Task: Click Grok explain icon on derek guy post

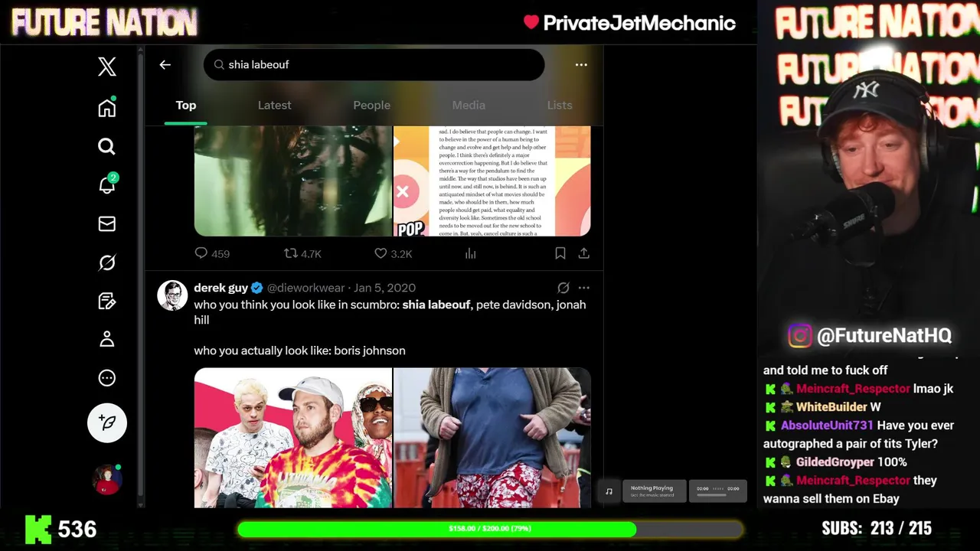Action: click(563, 288)
